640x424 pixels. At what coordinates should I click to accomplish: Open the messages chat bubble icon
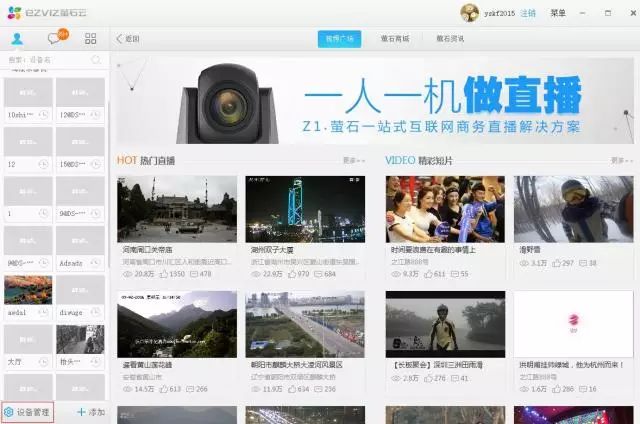(55, 39)
